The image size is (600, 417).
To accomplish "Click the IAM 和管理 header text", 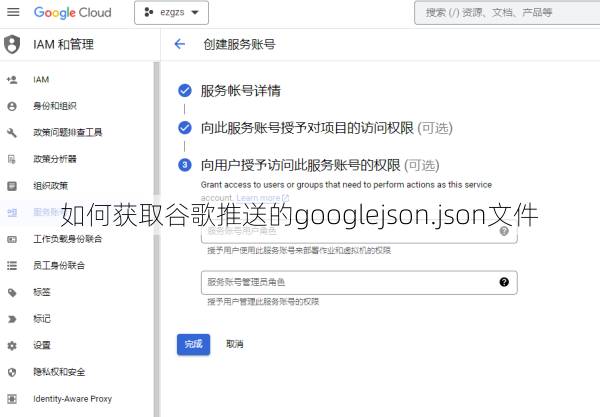I will [63, 44].
